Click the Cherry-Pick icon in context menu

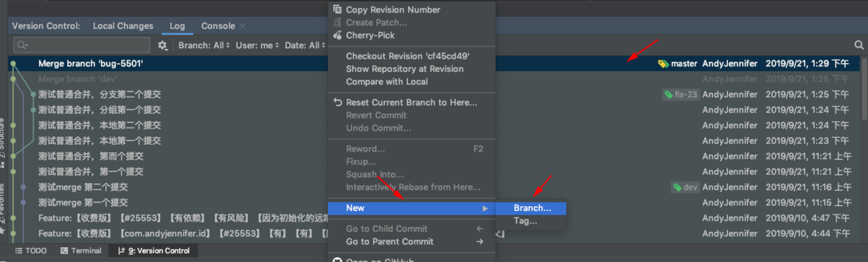click(338, 35)
